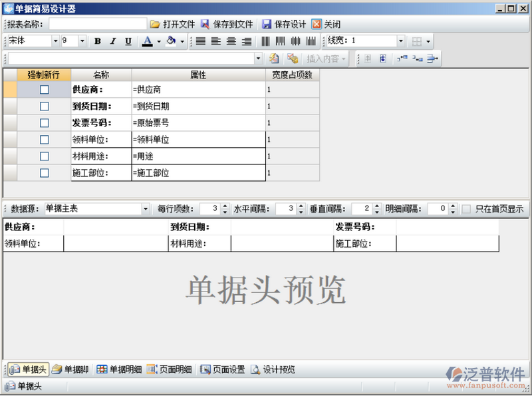Open a file with 打开文件
The height and width of the screenshot is (396, 532).
point(172,24)
